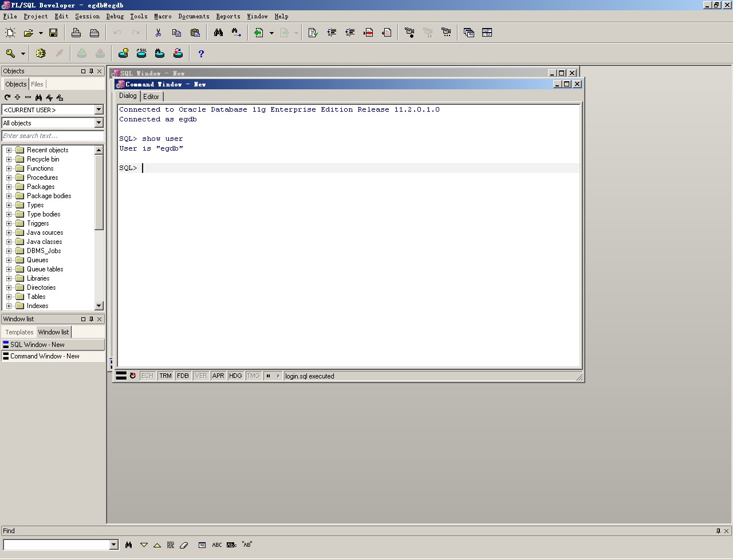Click the Find text input box
Image resolution: width=733 pixels, height=560 pixels.
pyautogui.click(x=56, y=545)
